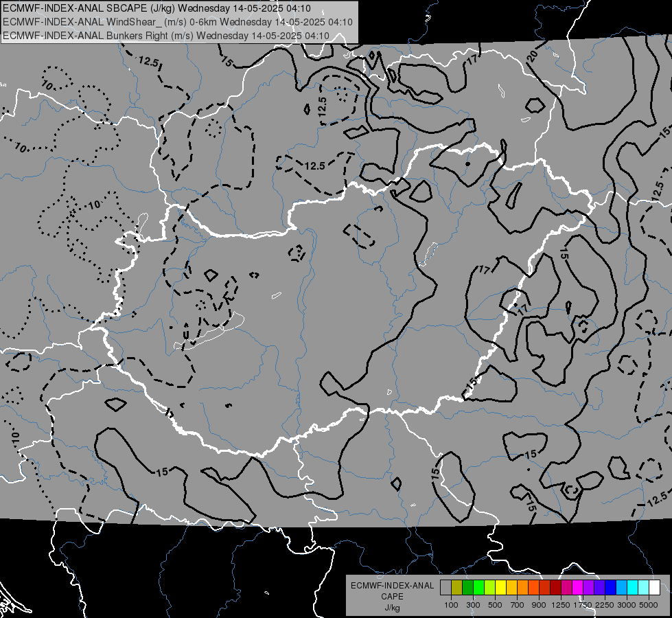Click the legend value 1750
672x618 pixels.
[583, 605]
